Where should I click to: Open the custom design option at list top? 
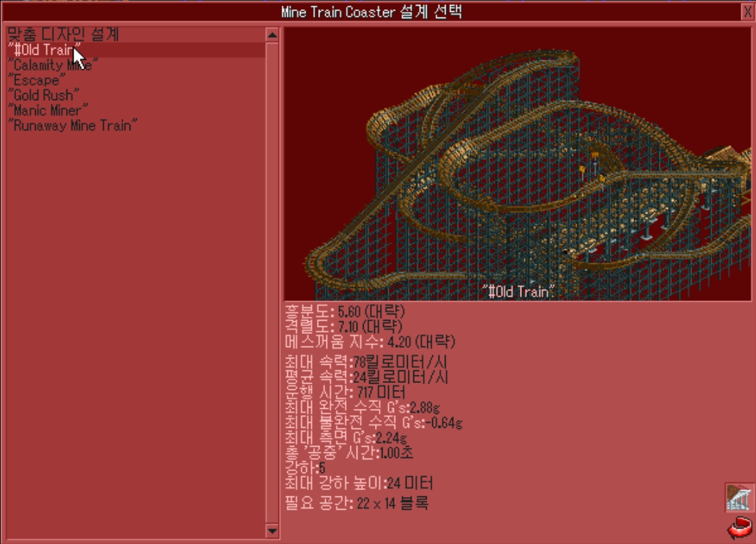pyautogui.click(x=136, y=34)
